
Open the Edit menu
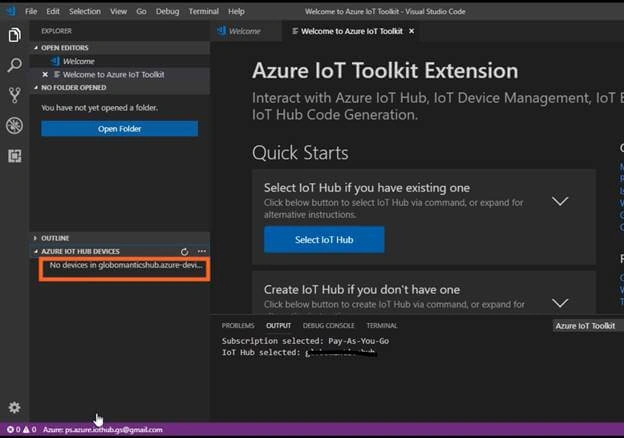[53, 11]
